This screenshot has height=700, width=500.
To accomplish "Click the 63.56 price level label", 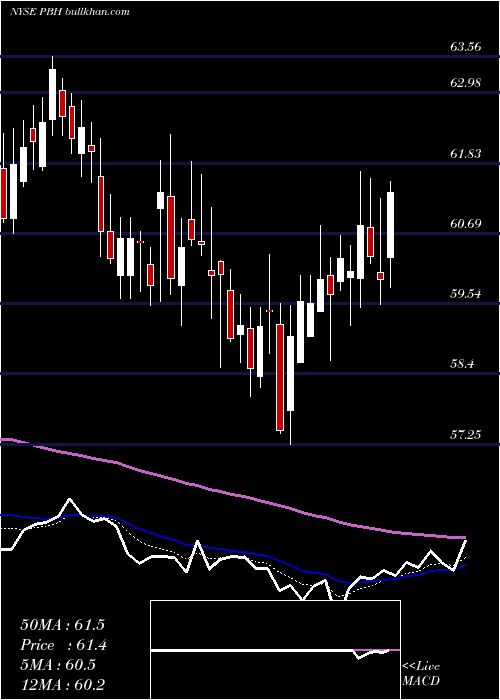I will [466, 47].
